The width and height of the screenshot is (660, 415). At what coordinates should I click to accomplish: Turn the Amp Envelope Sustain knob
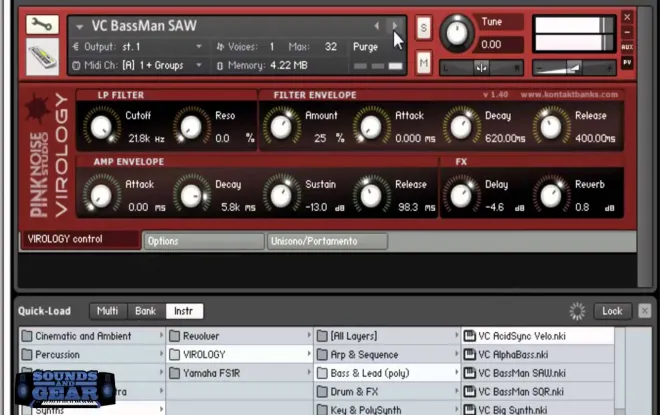click(x=281, y=196)
